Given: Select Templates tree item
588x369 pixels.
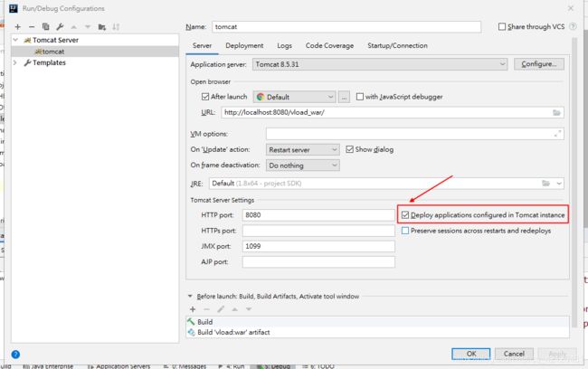Looking at the screenshot, I should coord(49,62).
